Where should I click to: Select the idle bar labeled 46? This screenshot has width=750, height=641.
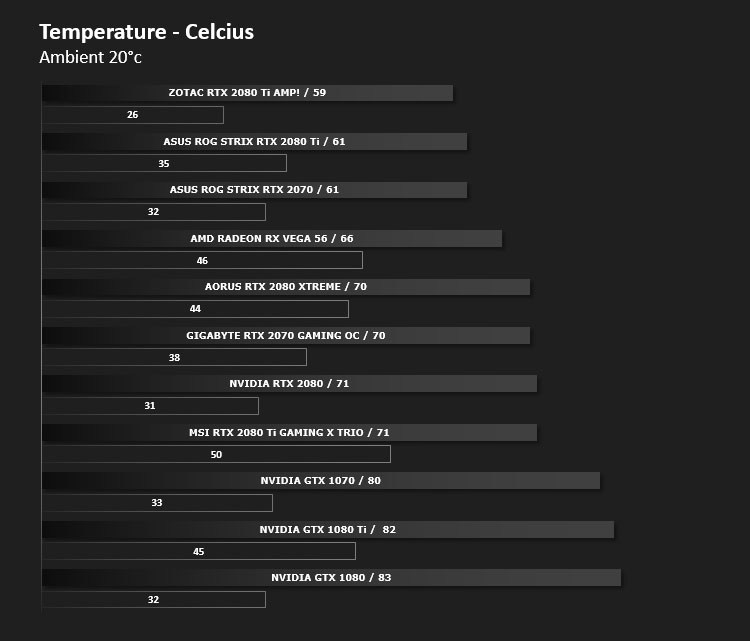[202, 260]
